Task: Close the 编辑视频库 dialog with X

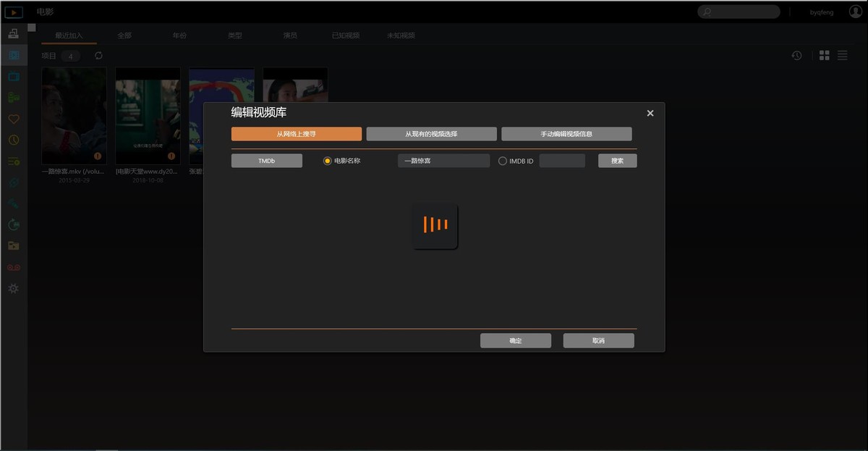Action: pyautogui.click(x=650, y=113)
